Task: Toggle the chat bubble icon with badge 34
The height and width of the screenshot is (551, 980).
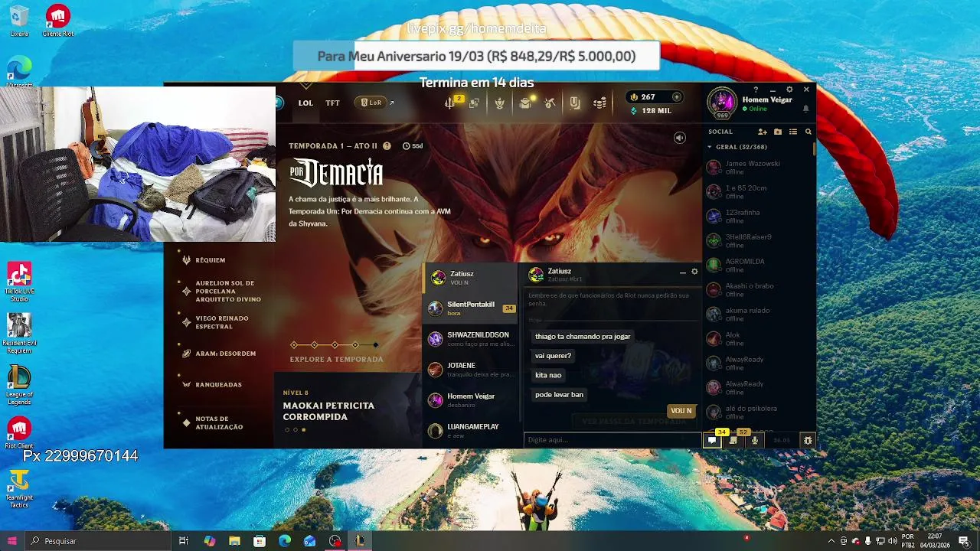Action: tap(712, 440)
